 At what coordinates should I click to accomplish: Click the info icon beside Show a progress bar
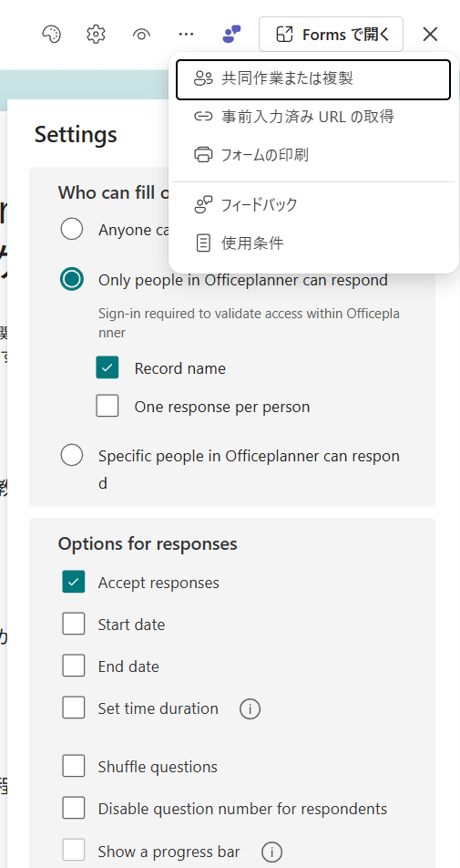(x=271, y=852)
